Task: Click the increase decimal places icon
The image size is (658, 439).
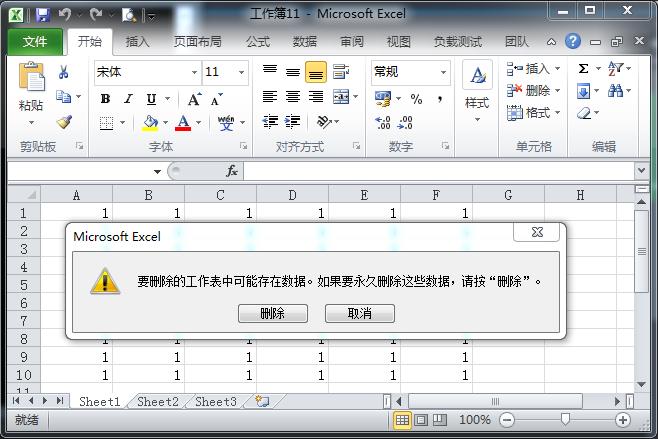Action: pos(383,123)
